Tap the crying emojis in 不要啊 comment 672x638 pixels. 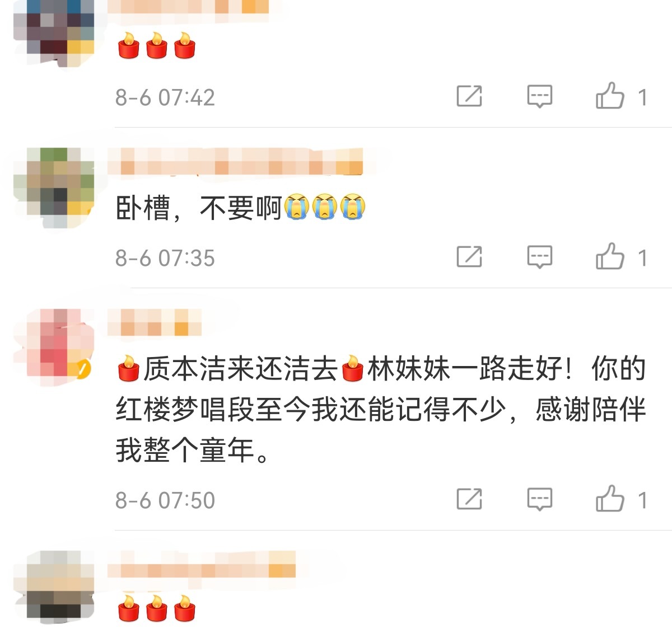pyautogui.click(x=325, y=207)
